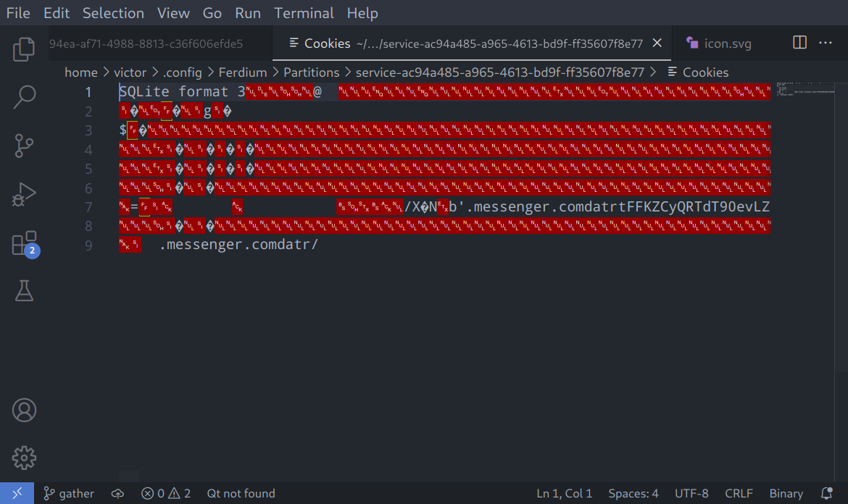848x504 pixels.
Task: Open the Source Control view
Action: (24, 145)
